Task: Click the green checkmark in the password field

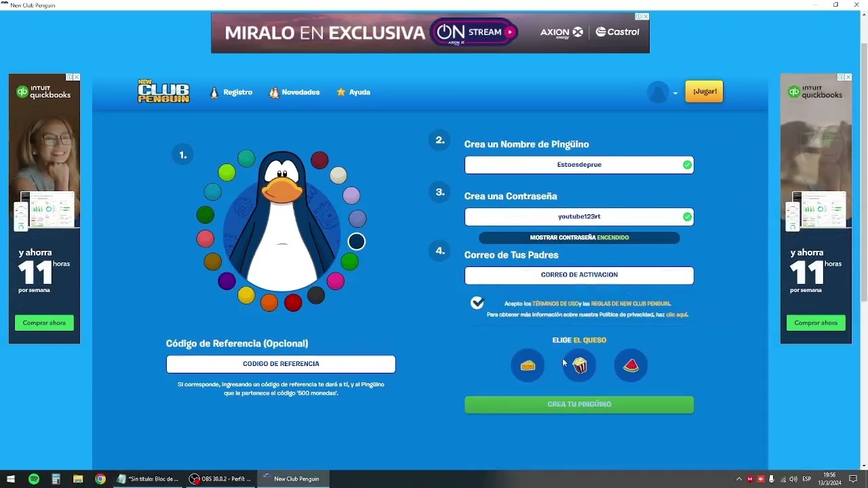Action: pos(687,217)
